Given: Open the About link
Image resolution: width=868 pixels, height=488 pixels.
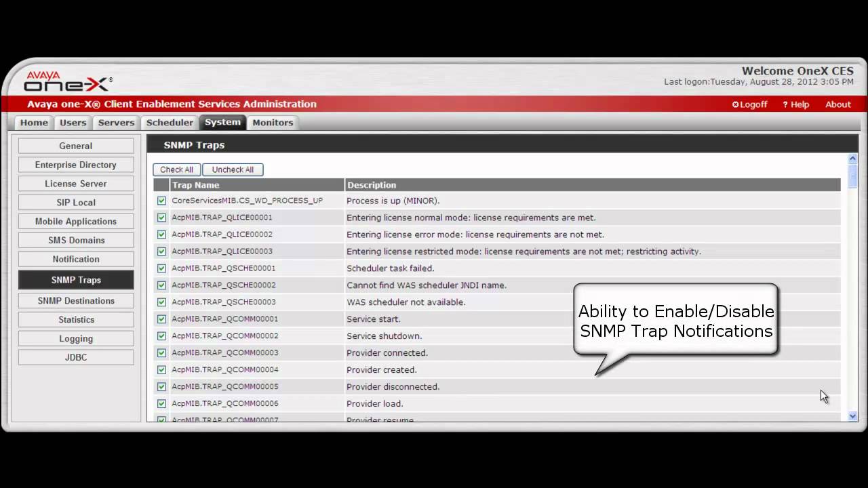Looking at the screenshot, I should [x=837, y=104].
